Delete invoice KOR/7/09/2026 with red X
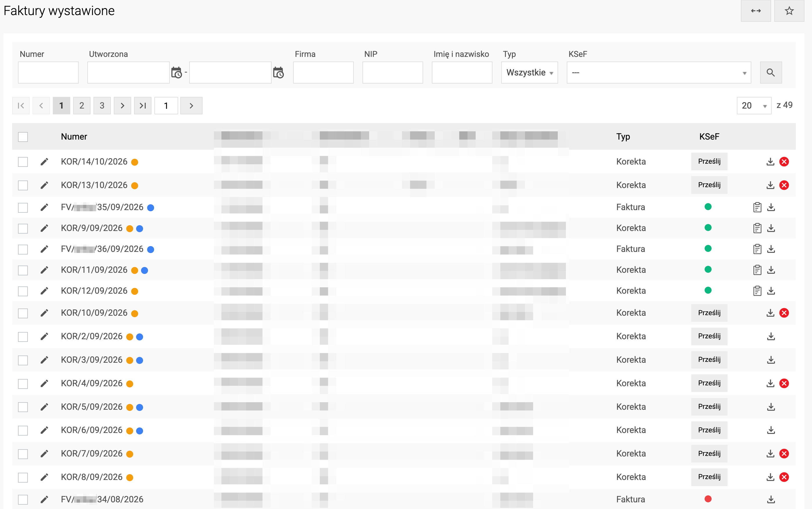The image size is (812, 509). click(784, 454)
